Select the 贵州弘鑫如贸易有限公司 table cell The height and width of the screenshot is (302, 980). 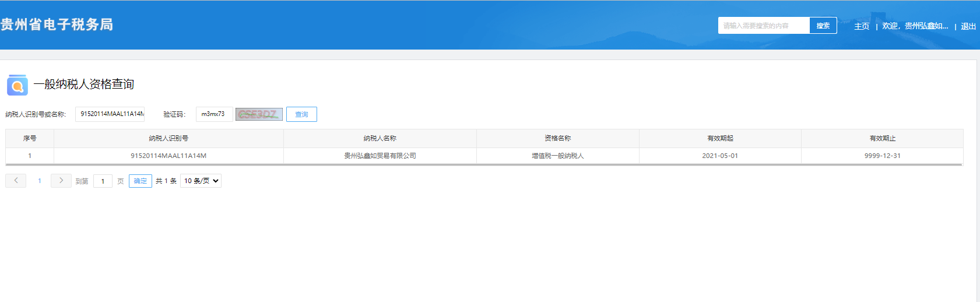tap(380, 156)
